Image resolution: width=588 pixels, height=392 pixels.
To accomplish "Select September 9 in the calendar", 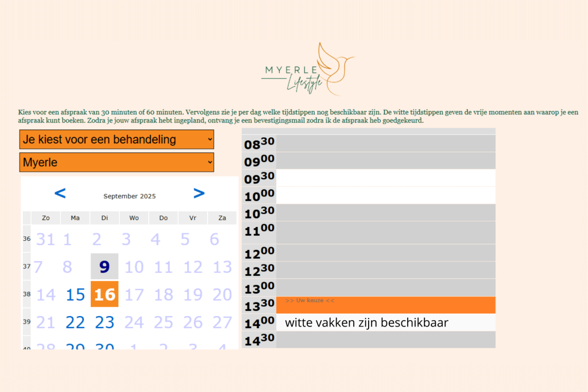I will pyautogui.click(x=104, y=267).
